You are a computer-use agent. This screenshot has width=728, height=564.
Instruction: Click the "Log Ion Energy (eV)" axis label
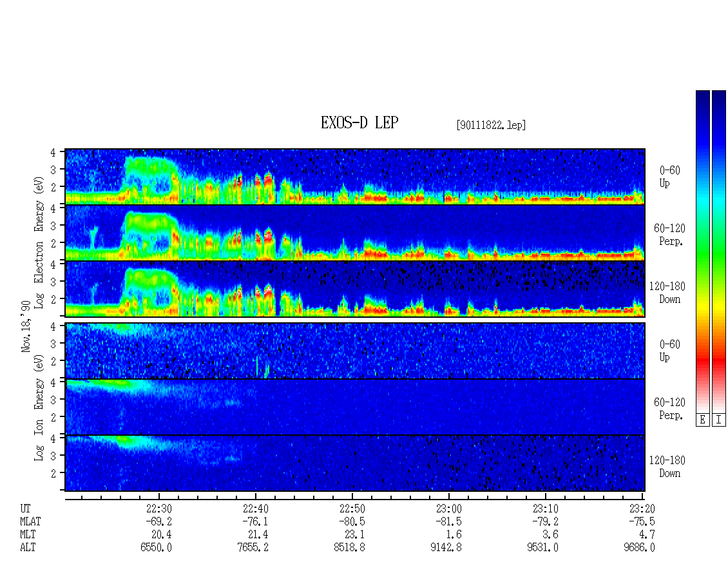click(x=39, y=407)
